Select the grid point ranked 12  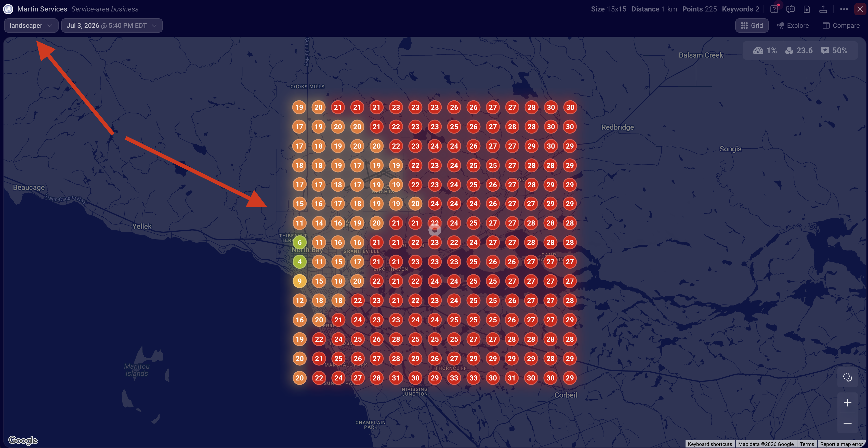point(299,300)
